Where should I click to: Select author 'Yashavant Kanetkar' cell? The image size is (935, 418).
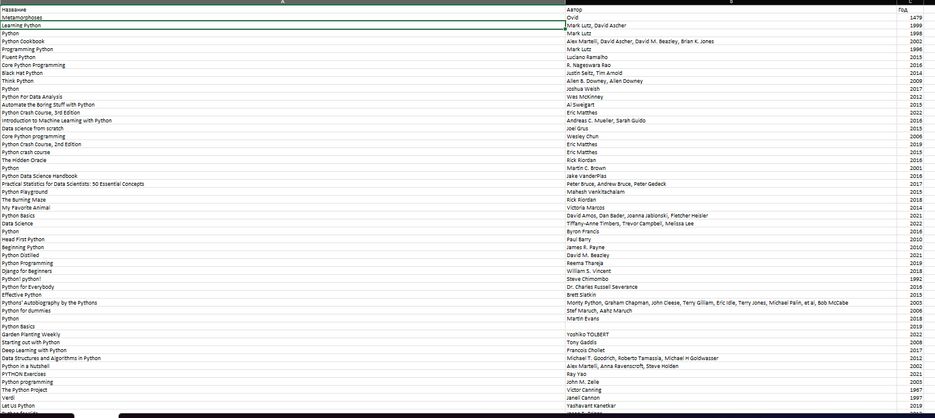pos(731,405)
